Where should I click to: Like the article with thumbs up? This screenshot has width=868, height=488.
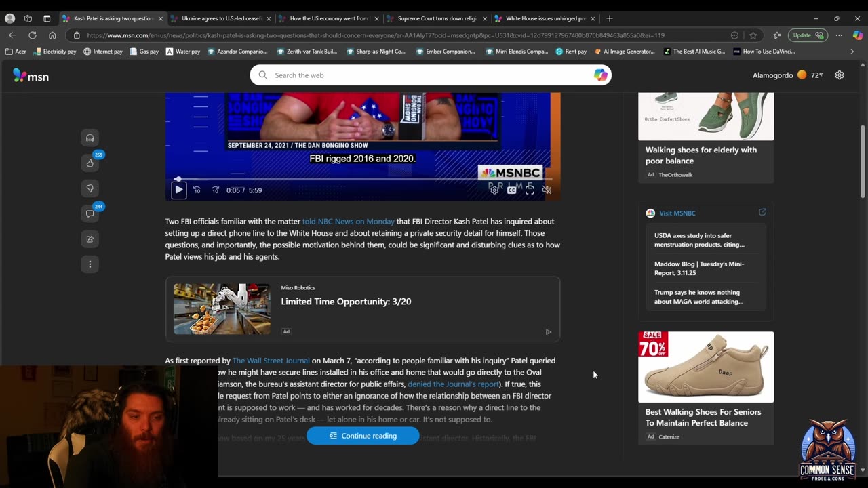[90, 163]
